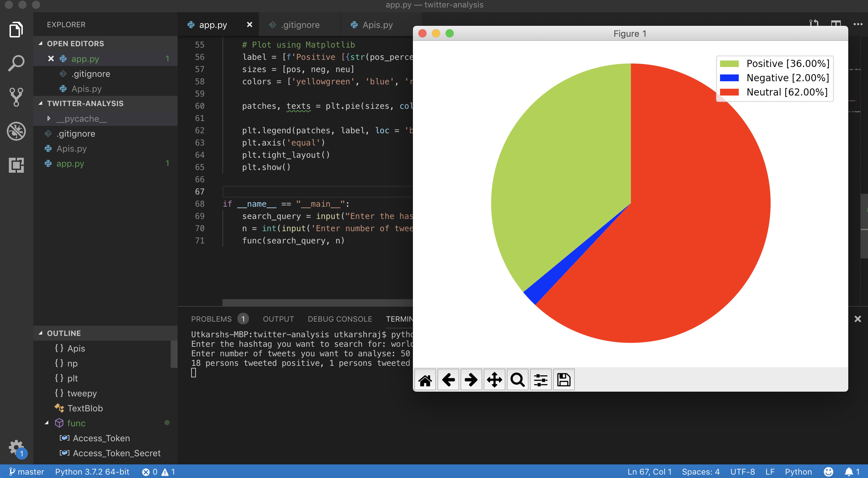Switch to the Apis.py editor tab

click(x=377, y=24)
